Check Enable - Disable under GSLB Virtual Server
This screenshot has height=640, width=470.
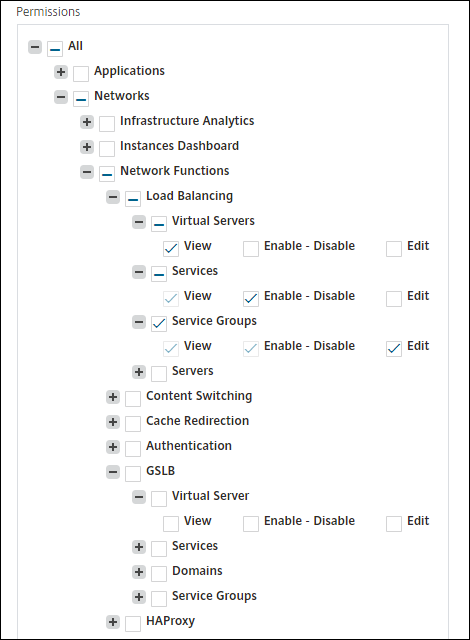point(251,524)
